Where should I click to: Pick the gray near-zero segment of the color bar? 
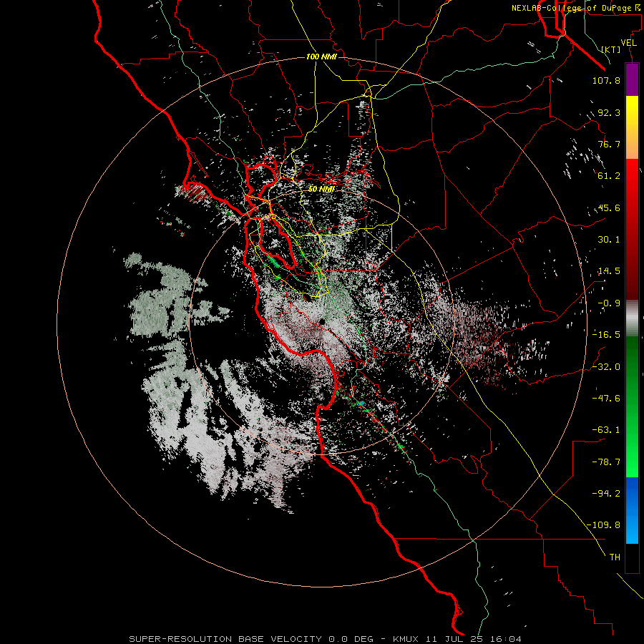pyautogui.click(x=632, y=318)
